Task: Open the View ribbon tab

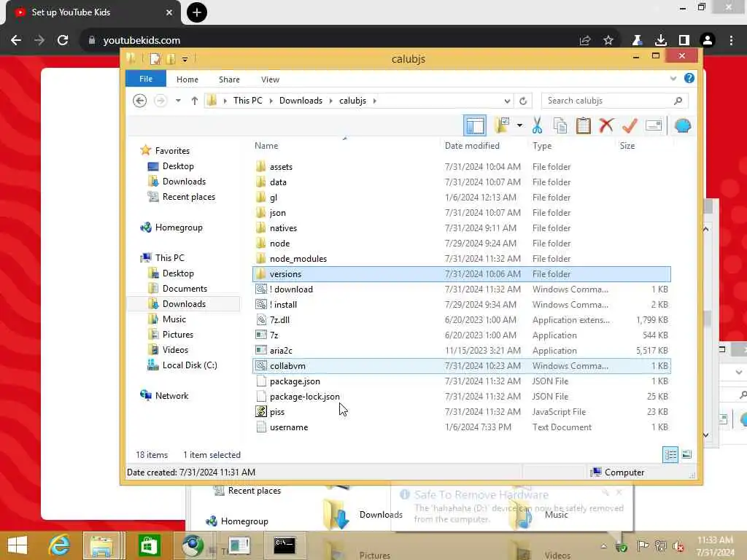Action: pos(270,79)
